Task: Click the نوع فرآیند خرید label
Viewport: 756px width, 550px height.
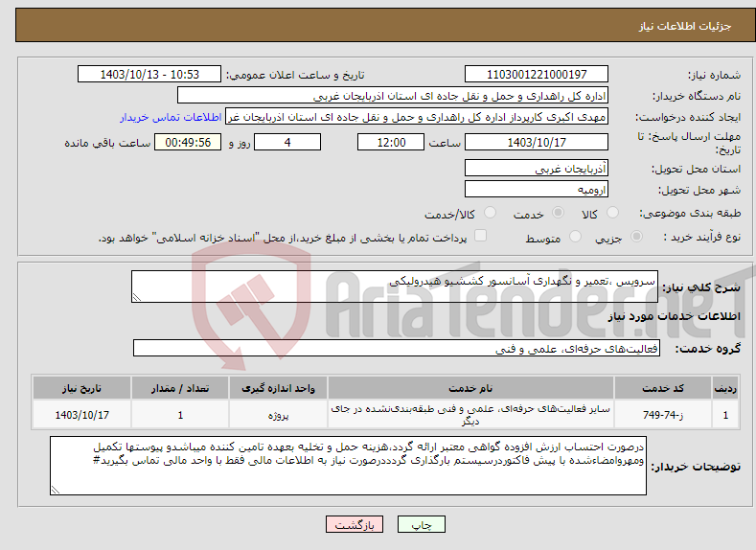Action: coord(702,237)
